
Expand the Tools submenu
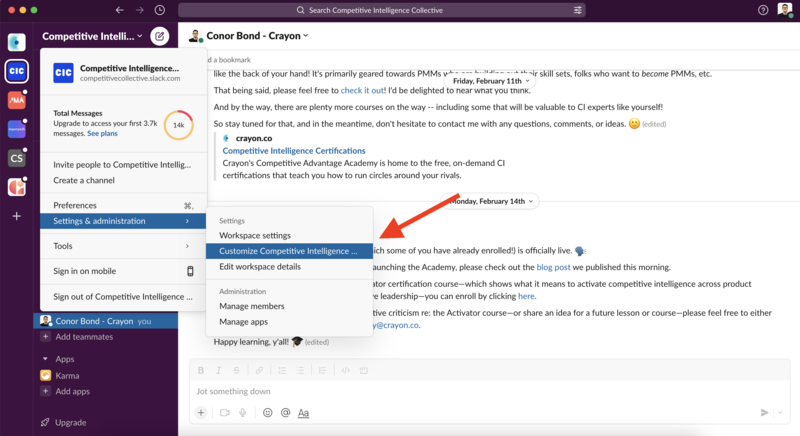click(x=122, y=246)
